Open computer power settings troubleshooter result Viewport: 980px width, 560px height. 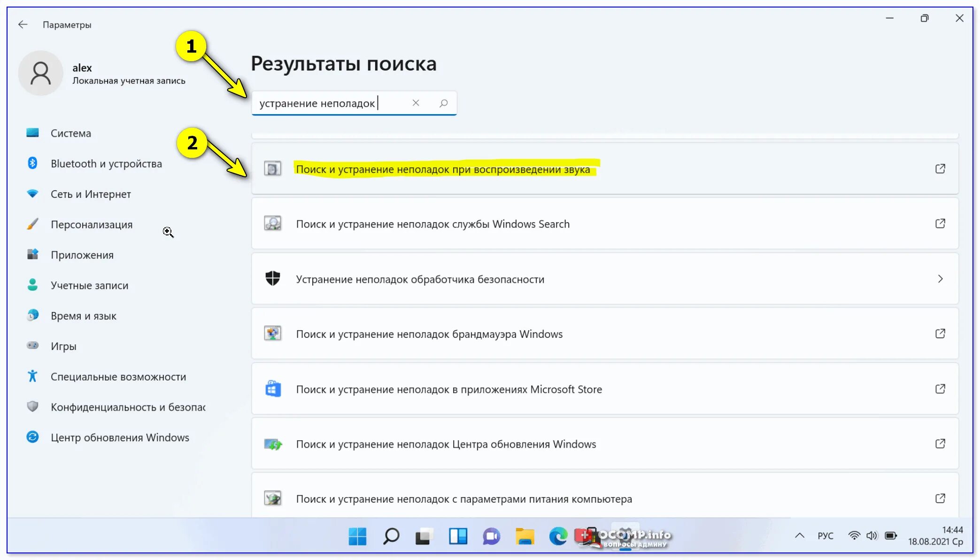[x=605, y=496]
